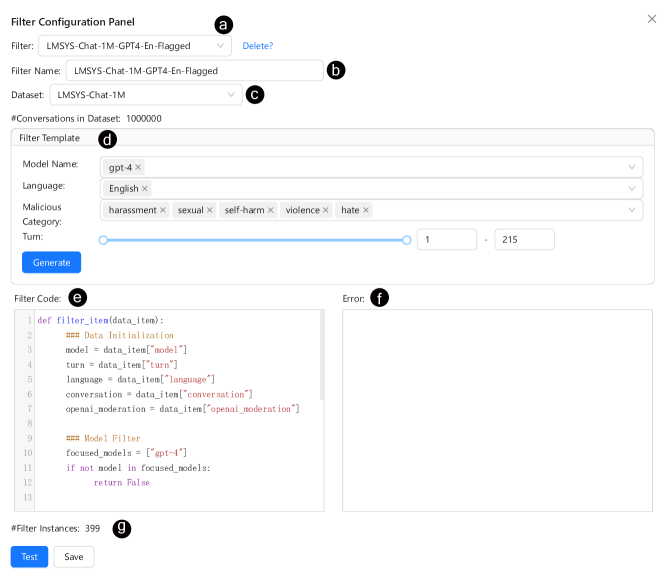Screen dimensions: 664x582
Task: Click the right handle of Turn slider
Action: 406,240
